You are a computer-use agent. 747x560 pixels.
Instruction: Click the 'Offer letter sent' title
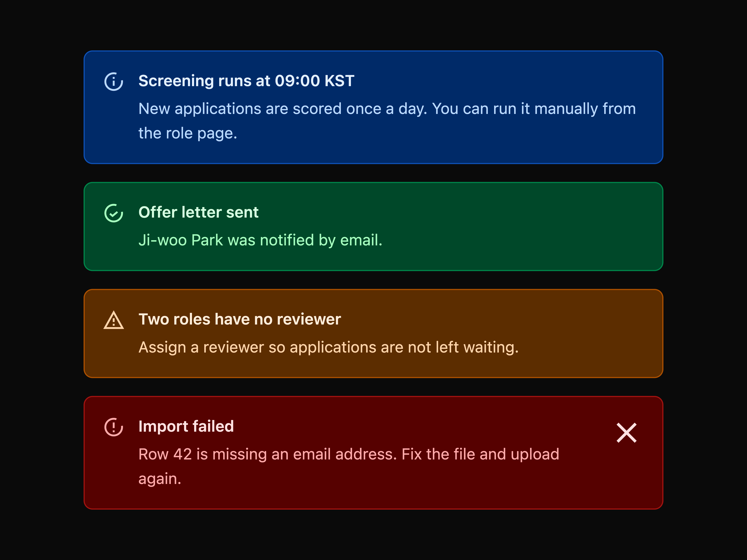198,212
